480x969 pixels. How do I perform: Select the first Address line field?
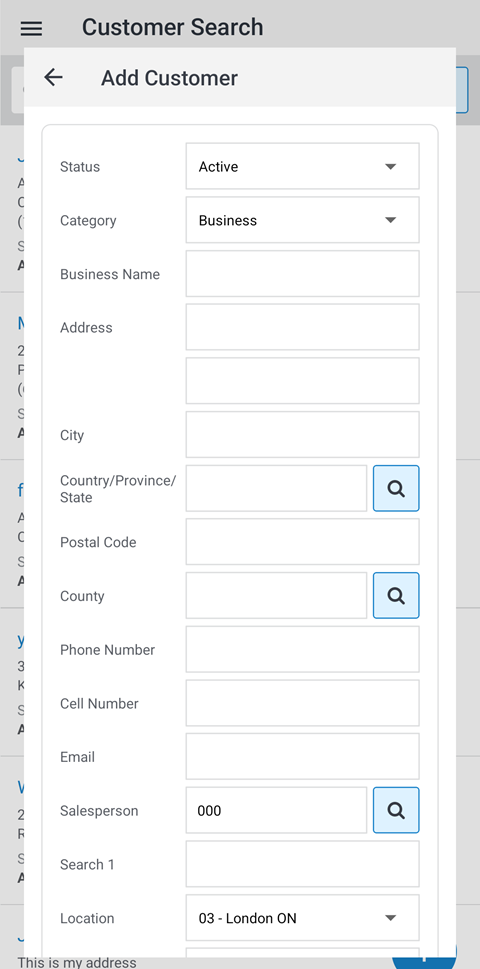click(303, 327)
